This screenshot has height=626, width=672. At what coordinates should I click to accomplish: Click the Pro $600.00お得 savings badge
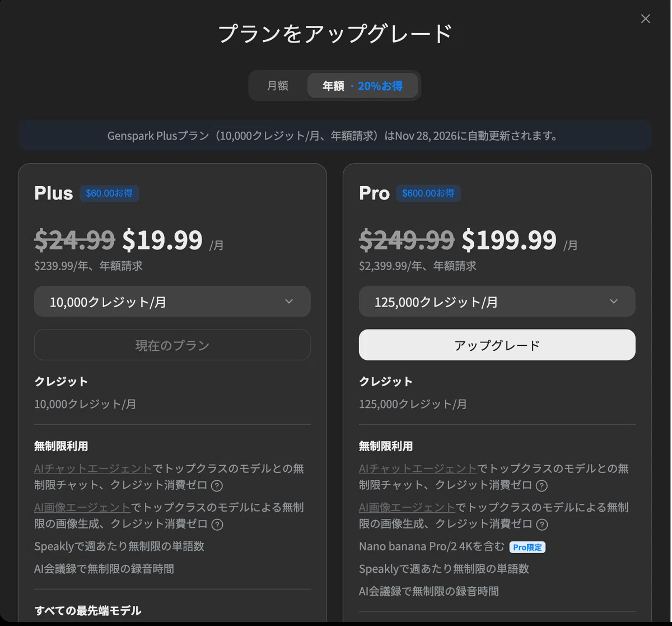428,193
